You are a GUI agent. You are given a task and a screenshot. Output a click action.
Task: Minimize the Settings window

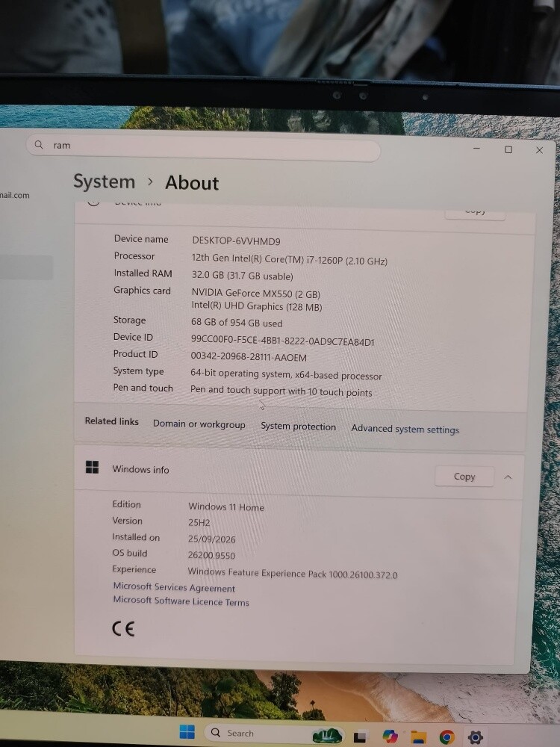(476, 149)
